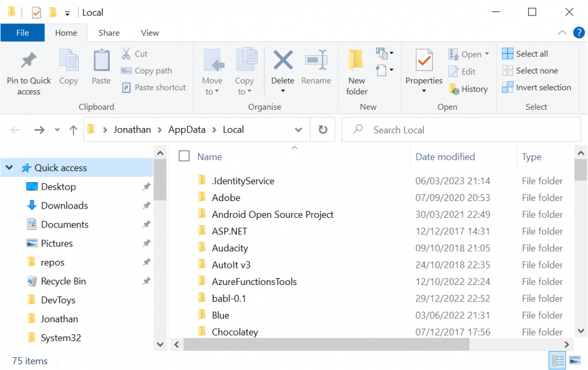Open Pictures in Quick access
588x370 pixels.
coord(57,243)
